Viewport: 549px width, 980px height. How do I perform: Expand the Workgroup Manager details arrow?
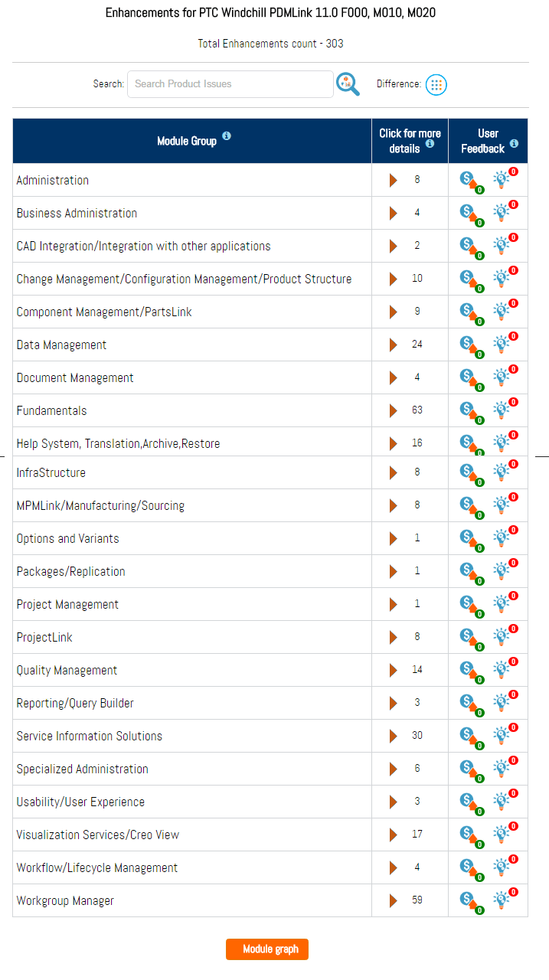click(x=394, y=900)
